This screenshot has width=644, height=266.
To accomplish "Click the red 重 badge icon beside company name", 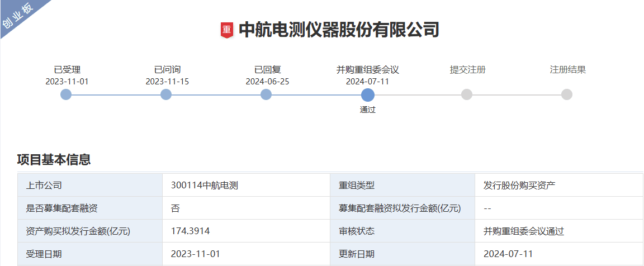I will (227, 30).
